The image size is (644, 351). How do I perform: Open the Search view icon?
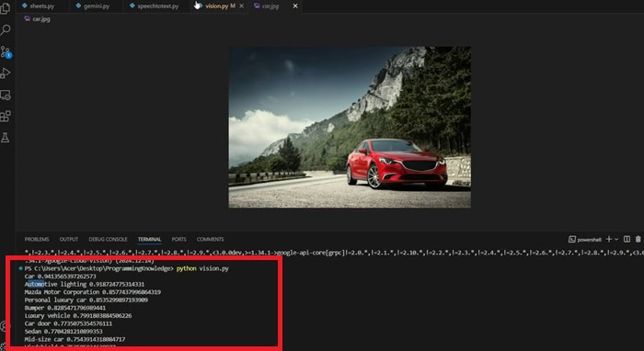(6, 30)
